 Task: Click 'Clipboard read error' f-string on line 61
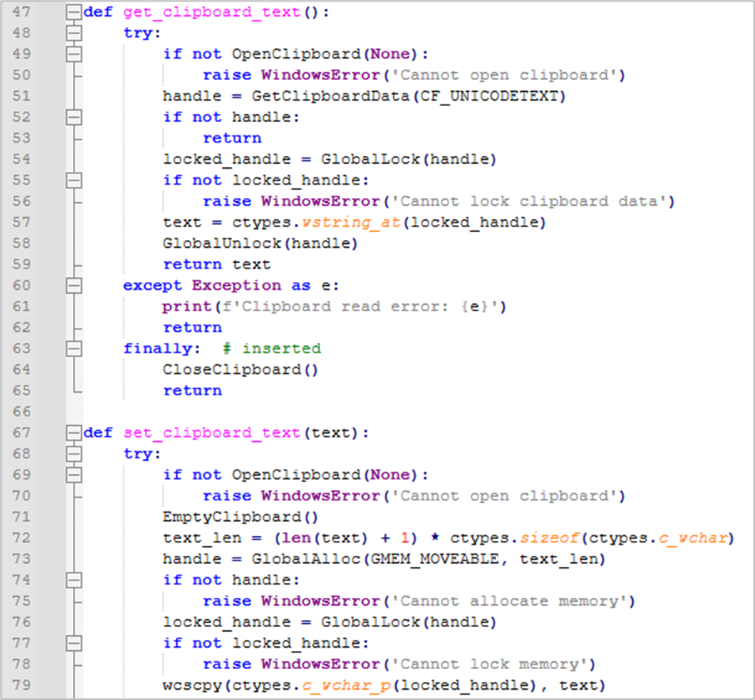[359, 306]
